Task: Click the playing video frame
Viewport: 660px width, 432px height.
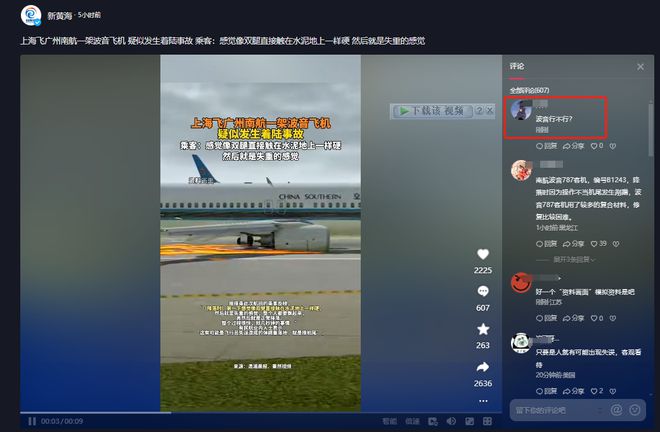Action: pyautogui.click(x=260, y=233)
